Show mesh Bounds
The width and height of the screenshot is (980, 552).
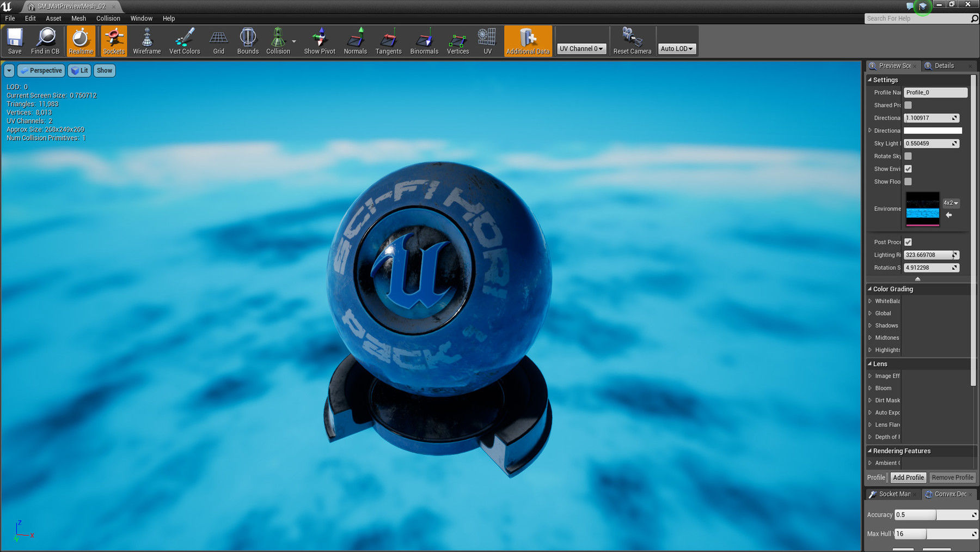248,41
